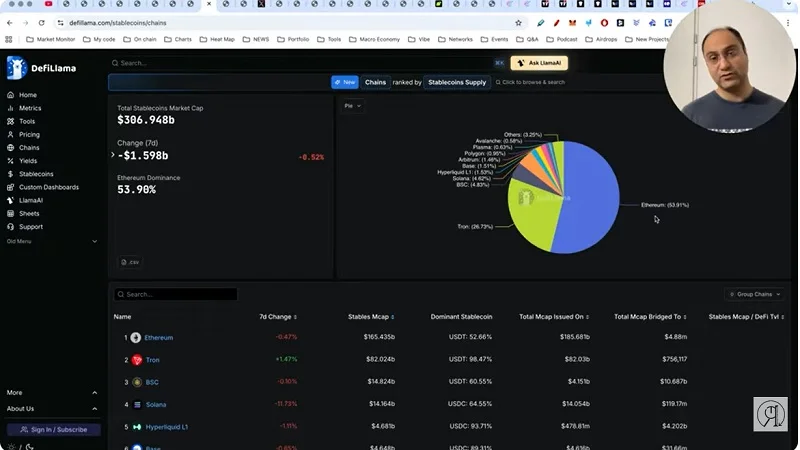Screen dimensions: 800x450
Task: Open the Yields page from the sidebar
Action: coord(28,160)
